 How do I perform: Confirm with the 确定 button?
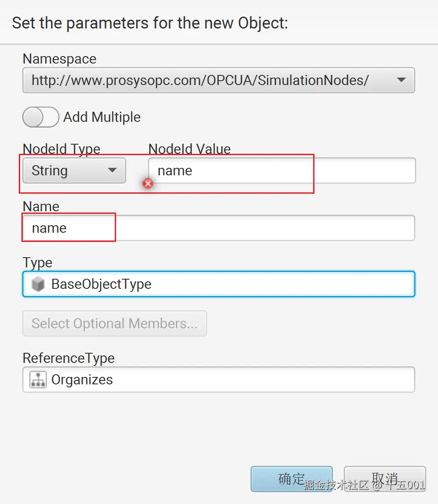[291, 479]
